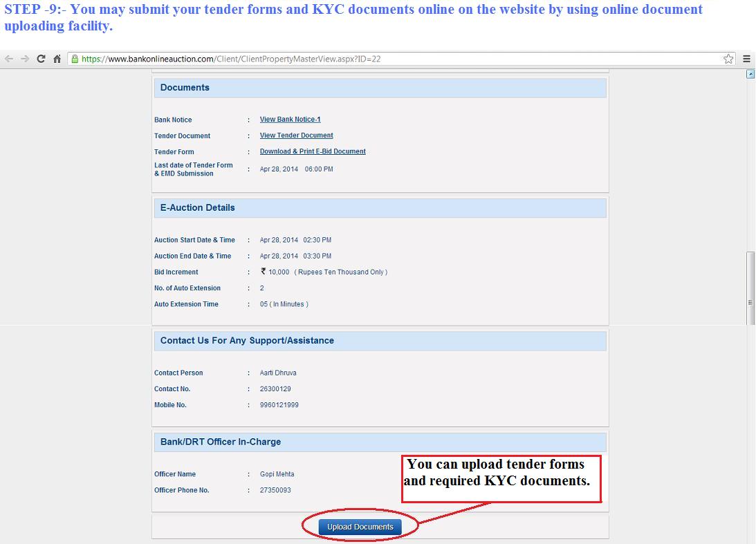Open the View Tender Document link
The height and width of the screenshot is (544, 756).
[297, 135]
